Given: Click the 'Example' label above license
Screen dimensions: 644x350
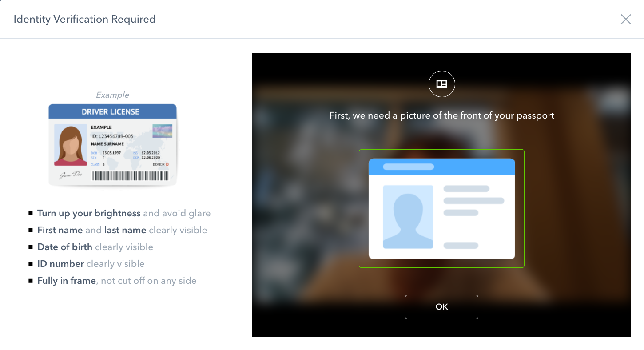Looking at the screenshot, I should [x=112, y=95].
